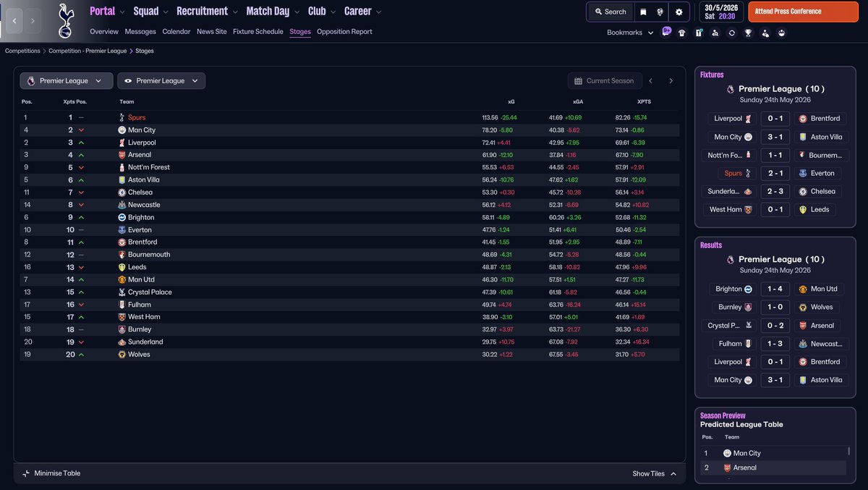Open the Premier League competition dropdown

pos(67,81)
